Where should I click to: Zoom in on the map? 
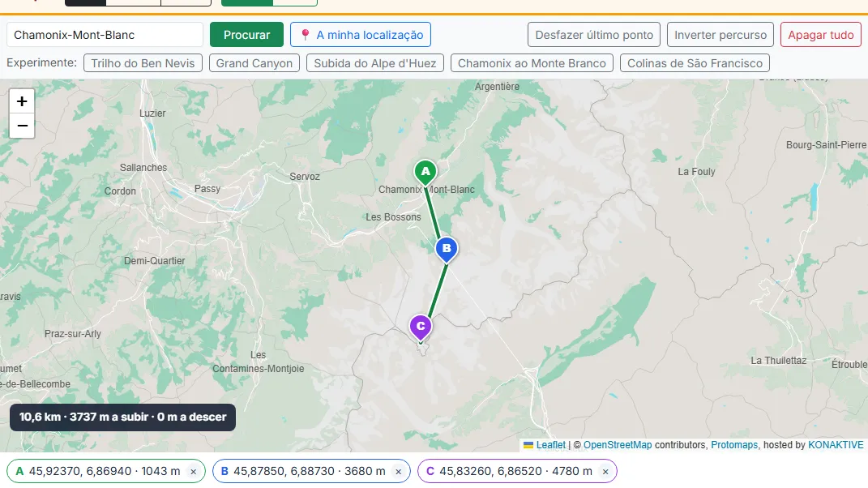click(x=22, y=101)
